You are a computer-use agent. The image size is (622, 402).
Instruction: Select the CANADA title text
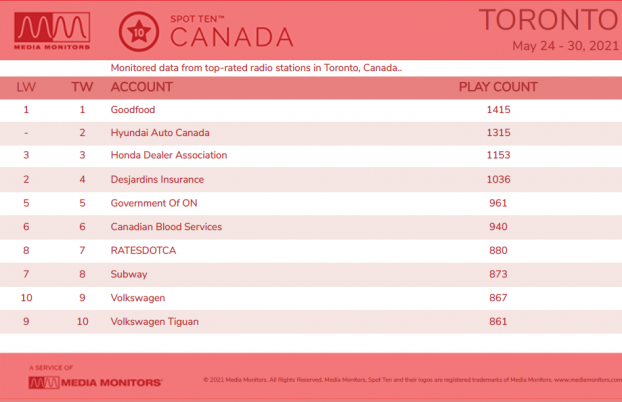coord(232,37)
